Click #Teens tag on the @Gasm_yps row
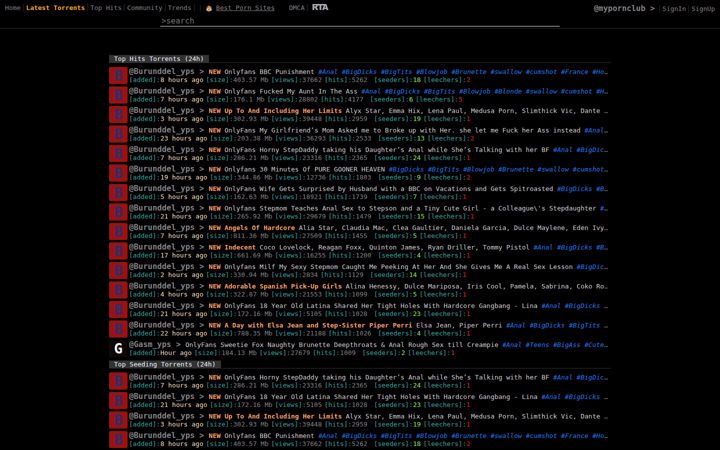This screenshot has height=450, width=720. [537, 345]
